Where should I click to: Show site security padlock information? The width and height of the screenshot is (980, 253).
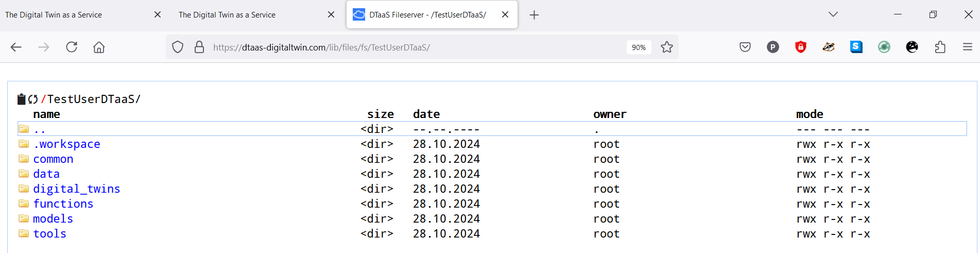pyautogui.click(x=199, y=47)
